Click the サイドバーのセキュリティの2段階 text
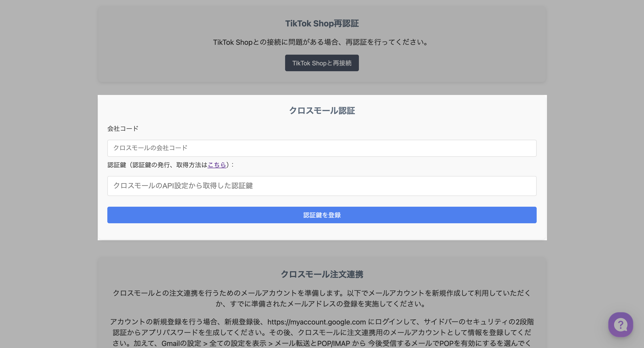Image resolution: width=644 pixels, height=348 pixels. pos(479,322)
